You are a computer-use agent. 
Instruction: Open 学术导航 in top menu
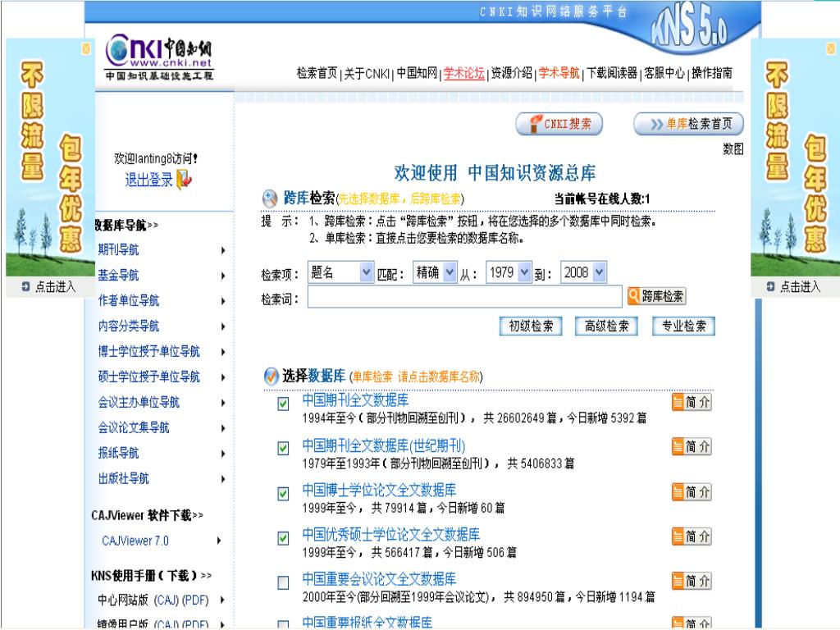(559, 73)
